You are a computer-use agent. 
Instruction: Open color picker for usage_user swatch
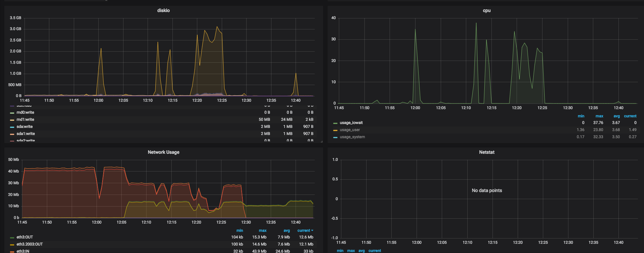[335, 130]
